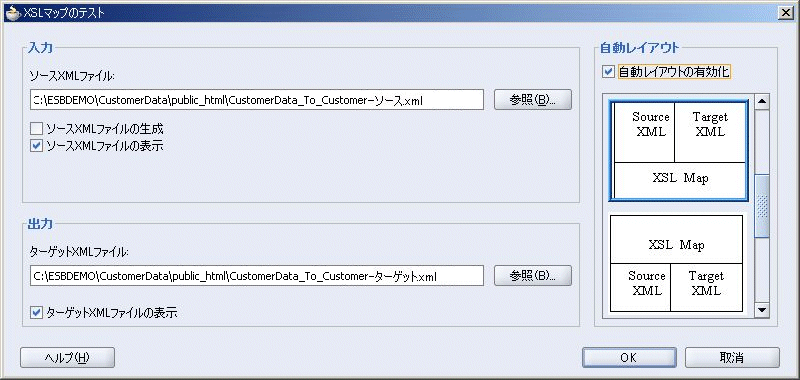
Task: Click the Java coffee cup title bar icon
Action: 13,13
